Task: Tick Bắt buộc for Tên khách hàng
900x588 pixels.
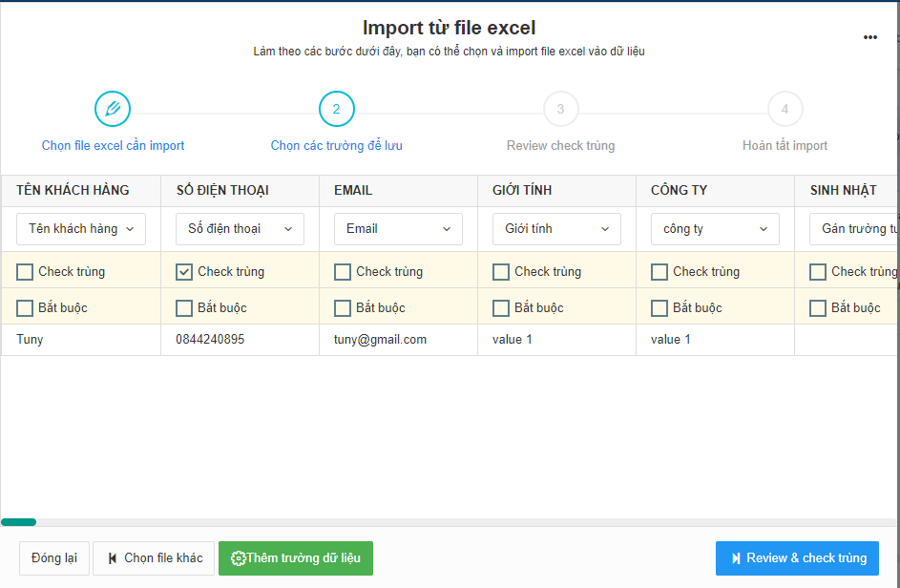Action: 25,307
